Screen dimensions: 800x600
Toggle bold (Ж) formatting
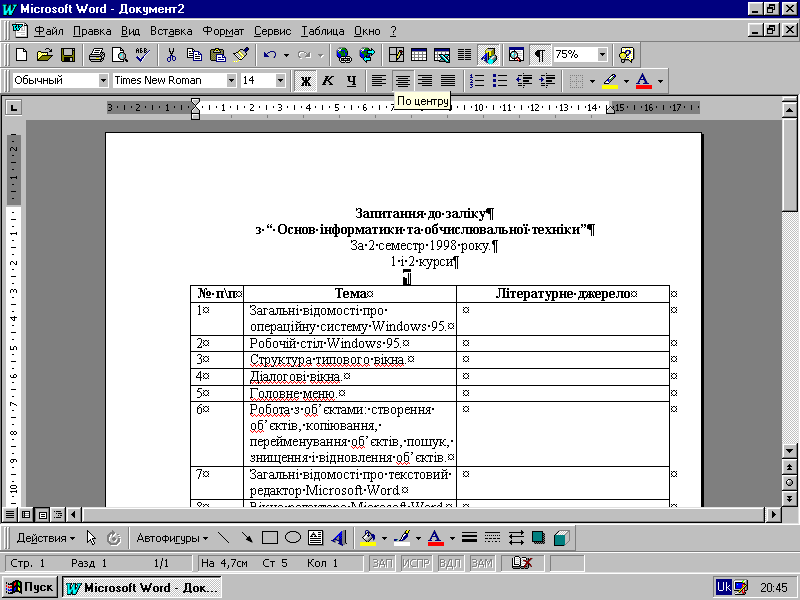tap(305, 81)
